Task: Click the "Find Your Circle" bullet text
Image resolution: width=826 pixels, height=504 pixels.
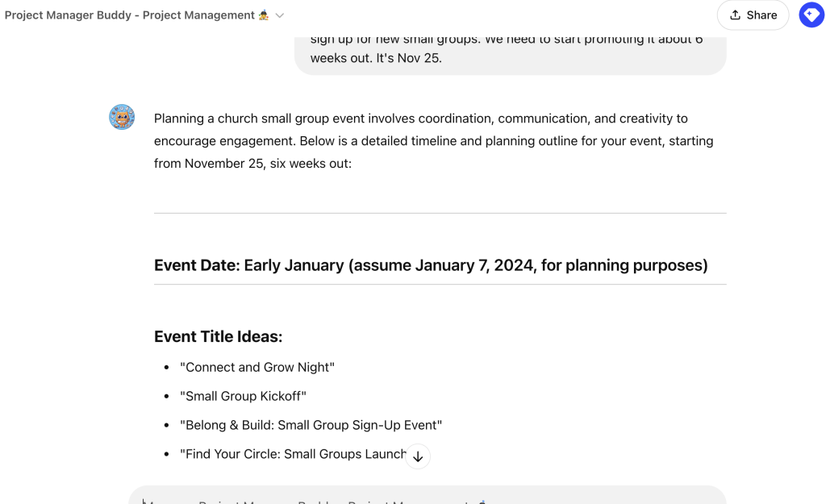Action: pyautogui.click(x=293, y=454)
